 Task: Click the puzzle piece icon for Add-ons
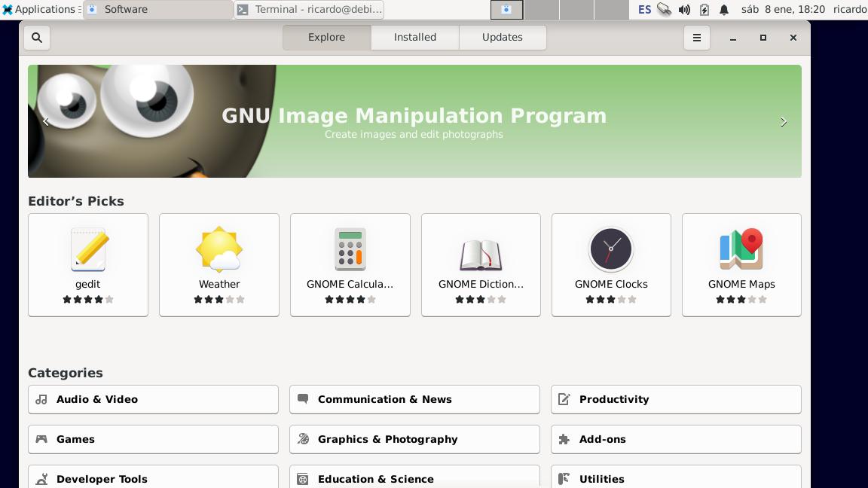pyautogui.click(x=564, y=439)
